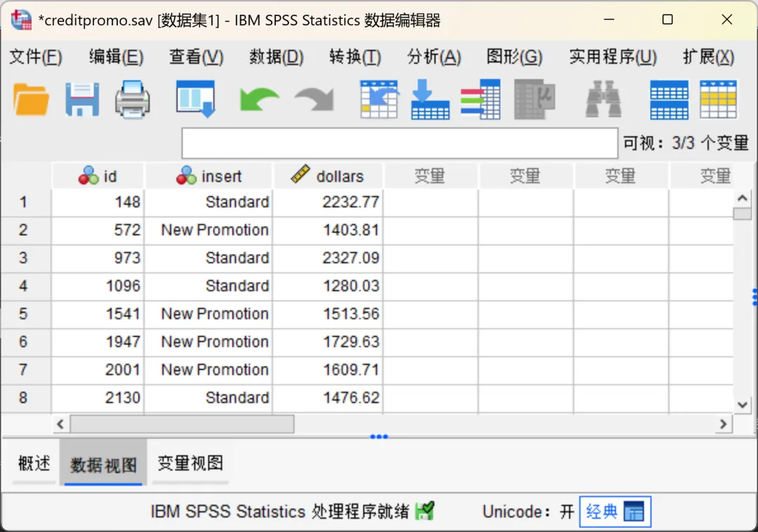Image resolution: width=758 pixels, height=532 pixels.
Task: Click cell with id 2001
Action: coord(98,370)
